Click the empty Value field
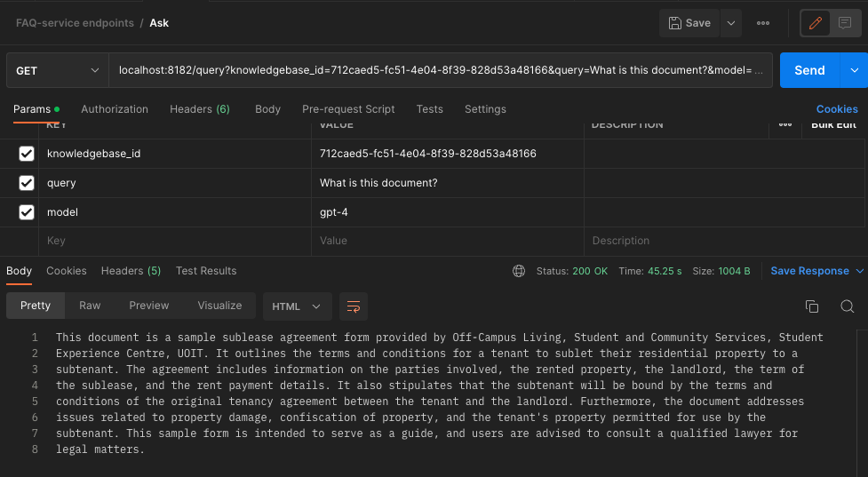This screenshot has width=868, height=477. click(448, 242)
